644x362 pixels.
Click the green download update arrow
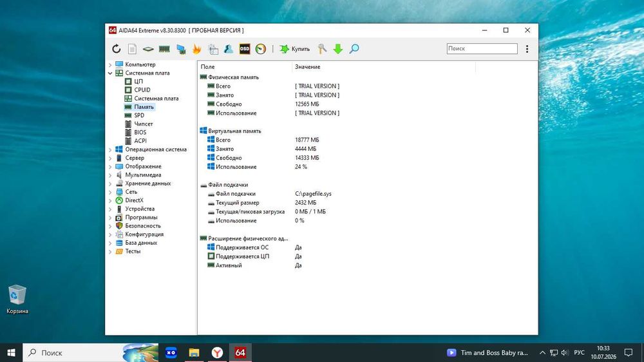pyautogui.click(x=338, y=49)
